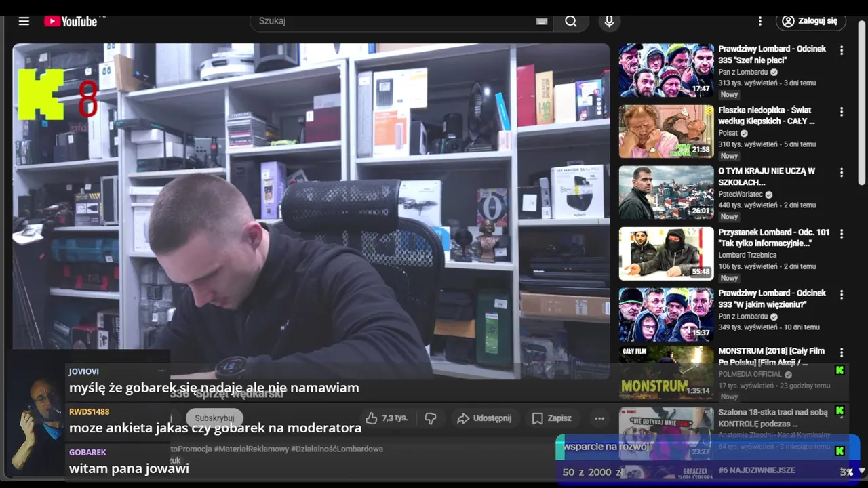
Task: Open Przystanek Lombard Odc. 101 thumbnail
Action: point(666,253)
